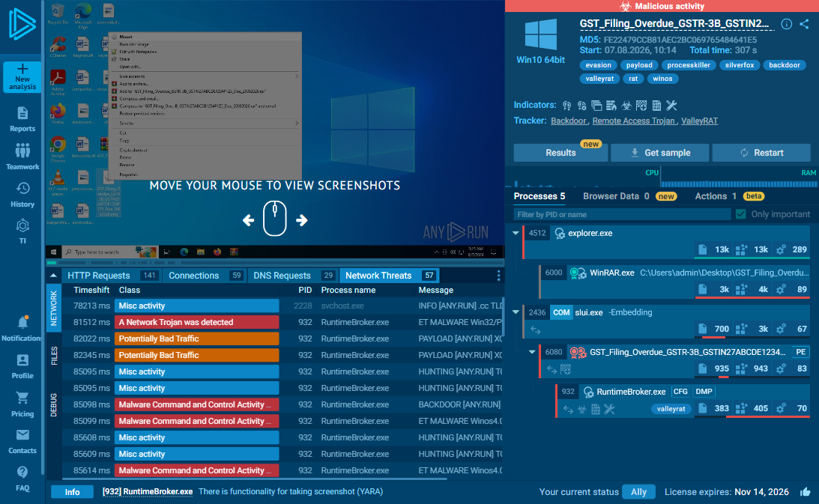
Task: Select the WinRAR.exe 6000 process row
Action: 674,281
